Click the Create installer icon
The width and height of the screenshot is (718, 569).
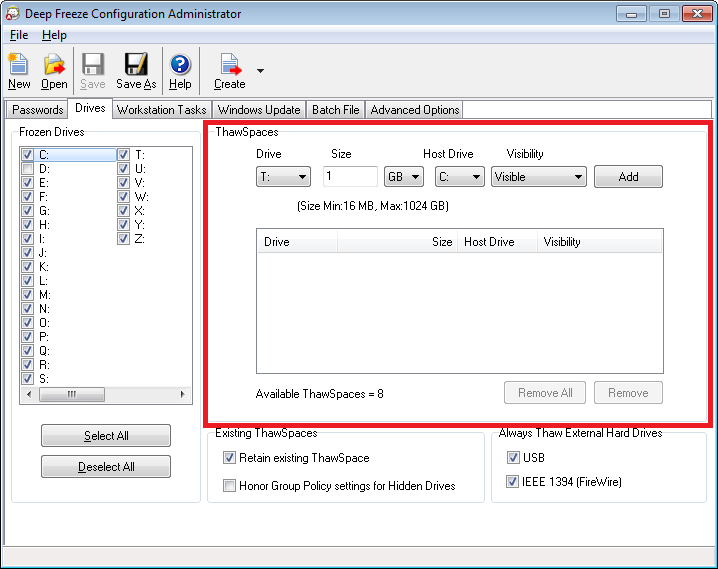(x=230, y=66)
